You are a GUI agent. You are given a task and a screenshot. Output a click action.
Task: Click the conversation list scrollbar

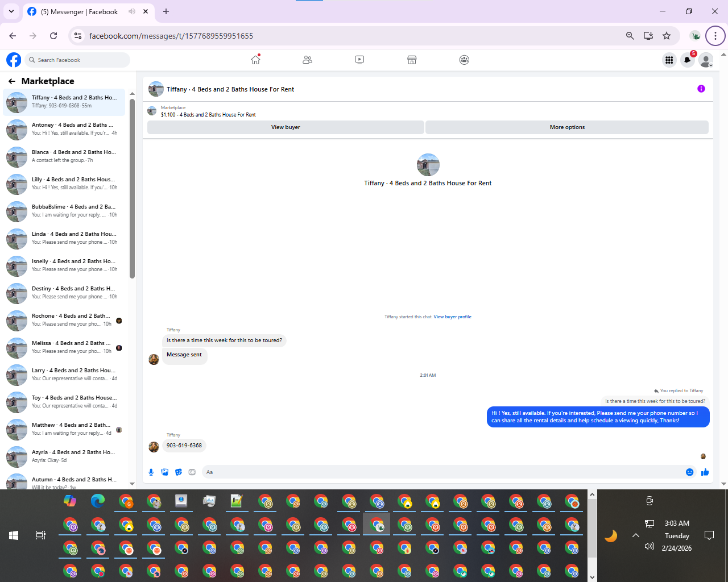pyautogui.click(x=132, y=188)
